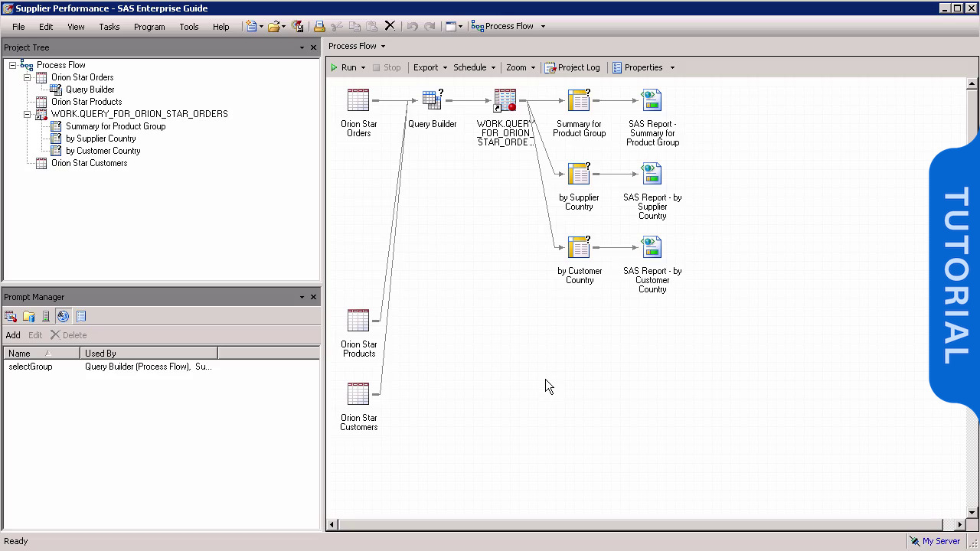980x551 pixels.
Task: Collapse Orion Star Orders in the Project Tree
Action: point(27,77)
